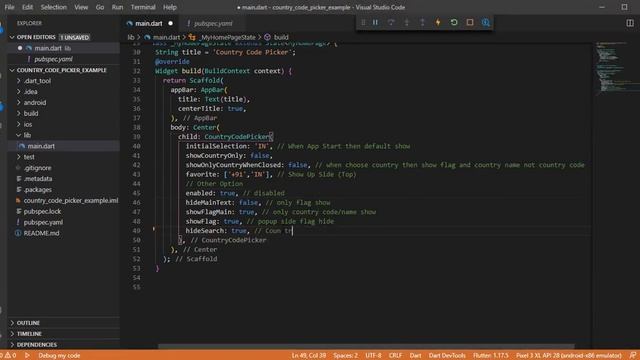Viewport: 640px width, 360px height.
Task: Restart the debug session
Action: point(454,22)
